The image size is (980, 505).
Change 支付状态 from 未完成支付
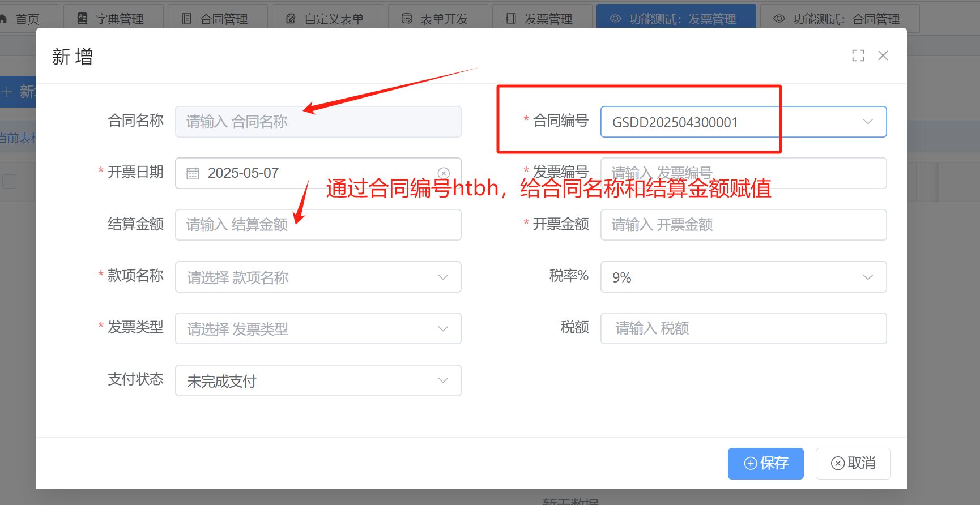coord(318,380)
